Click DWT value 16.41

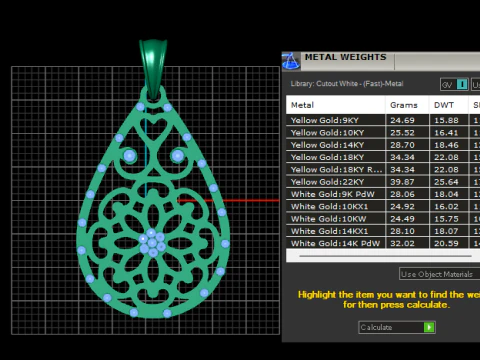click(x=446, y=133)
